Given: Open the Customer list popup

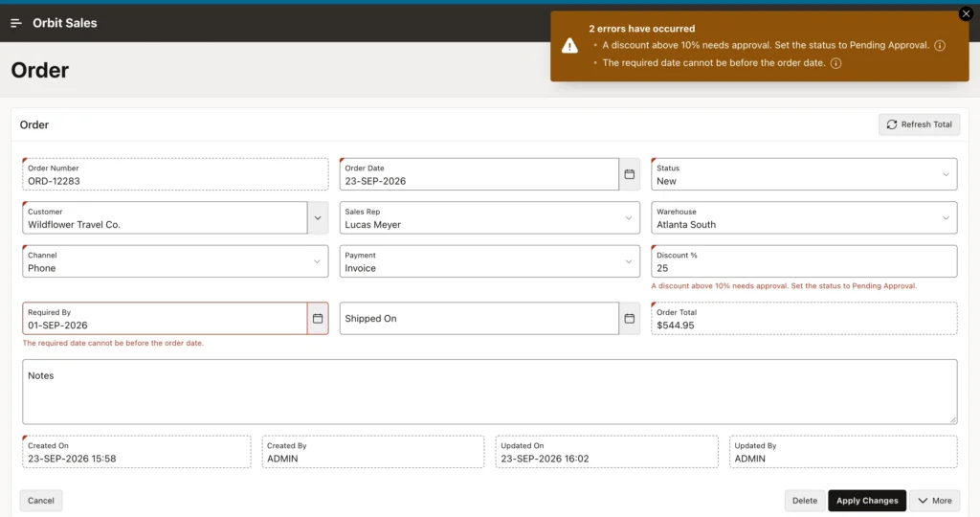Looking at the screenshot, I should (318, 218).
